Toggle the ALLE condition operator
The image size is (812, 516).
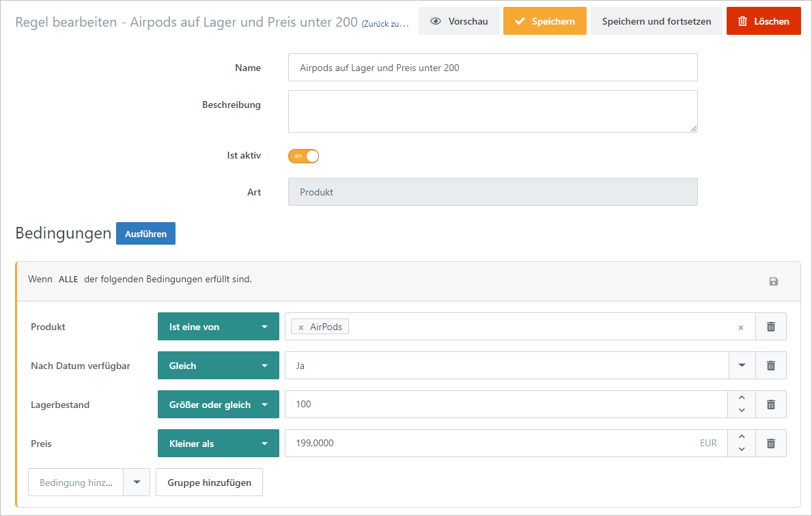(x=68, y=280)
